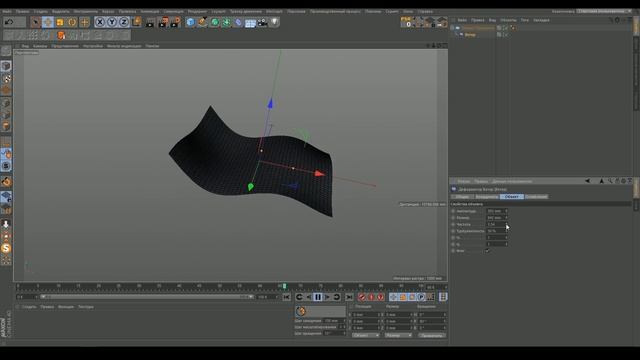Click the back arrow in attributes header

pos(587,181)
